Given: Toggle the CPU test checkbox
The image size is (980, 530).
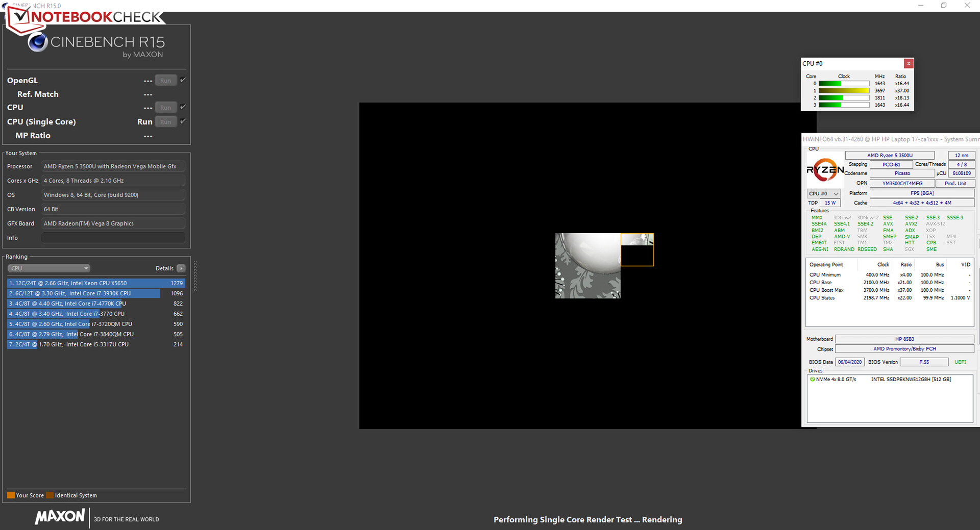Looking at the screenshot, I should point(183,107).
